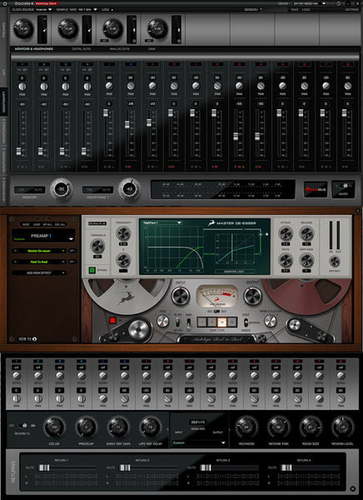Click the reverb Color knob
This screenshot has width=363, height=500.
click(x=54, y=427)
